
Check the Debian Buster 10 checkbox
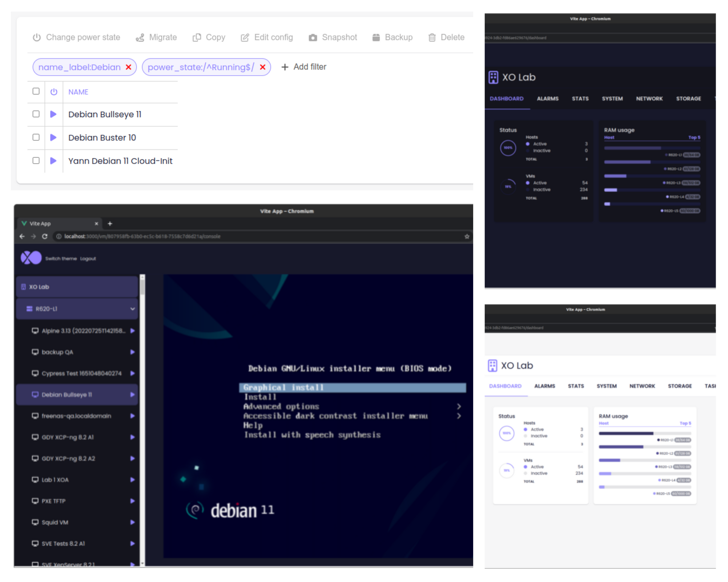pyautogui.click(x=36, y=137)
